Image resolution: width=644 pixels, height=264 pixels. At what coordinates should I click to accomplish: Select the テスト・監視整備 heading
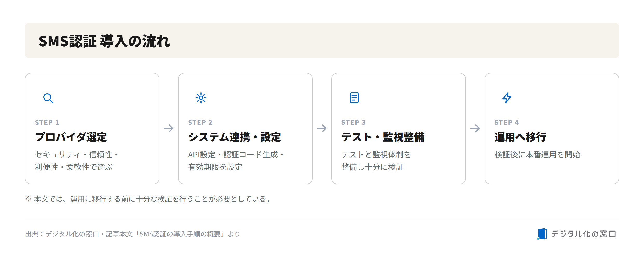(383, 137)
